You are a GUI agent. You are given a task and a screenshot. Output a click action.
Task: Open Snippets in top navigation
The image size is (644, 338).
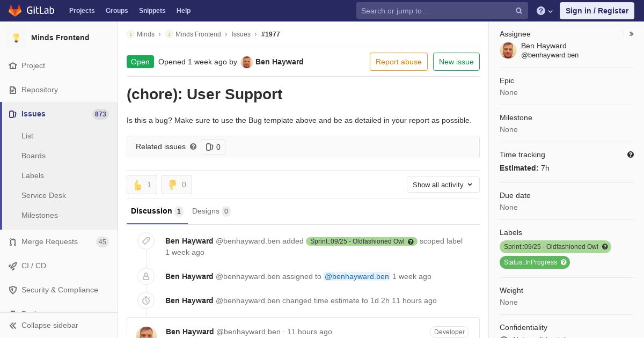click(x=152, y=11)
